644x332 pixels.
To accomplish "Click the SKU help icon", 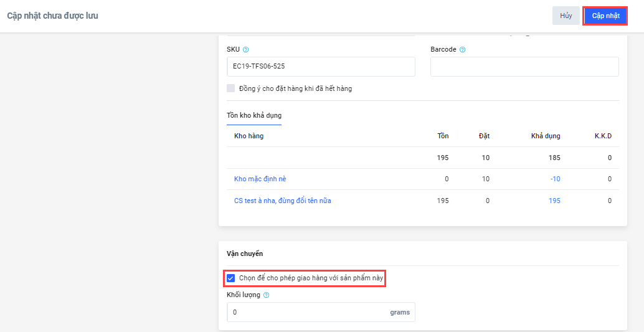I will (246, 50).
